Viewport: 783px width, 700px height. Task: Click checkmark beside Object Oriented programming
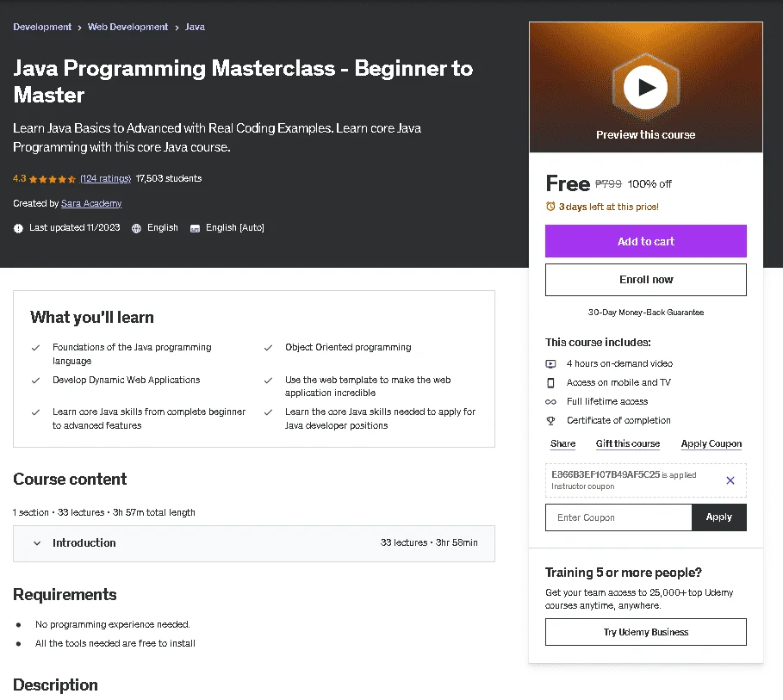(268, 348)
